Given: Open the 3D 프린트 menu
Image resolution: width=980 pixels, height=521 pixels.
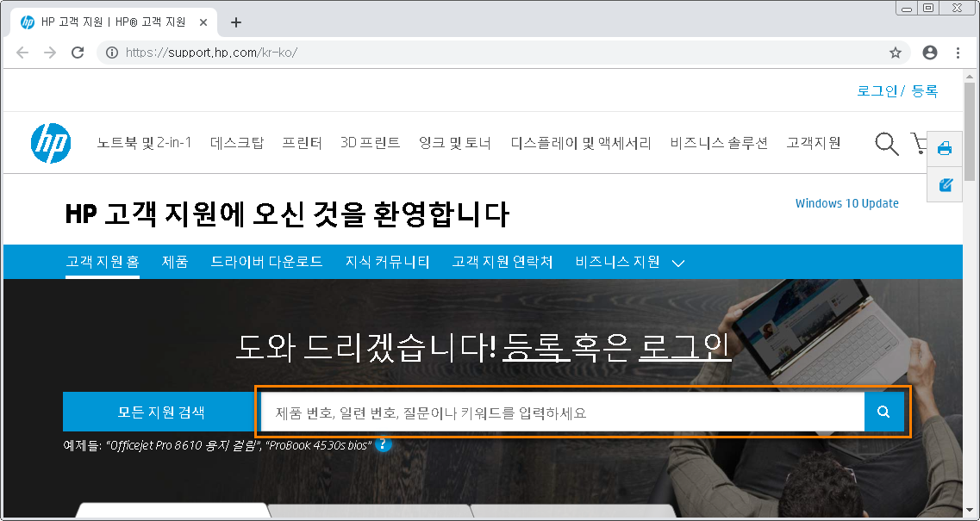Looking at the screenshot, I should 371,143.
